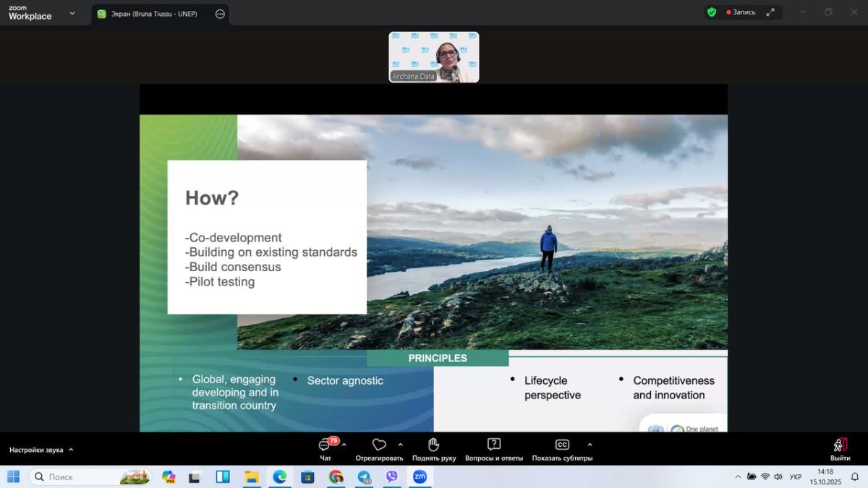Screen dimensions: 868x488
Task: Open the screen share options ellipsis menu
Action: click(x=220, y=14)
